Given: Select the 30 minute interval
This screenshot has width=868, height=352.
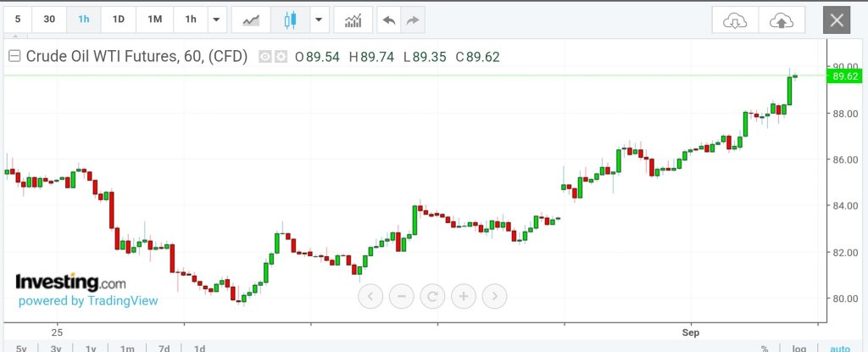Looking at the screenshot, I should tap(49, 20).
